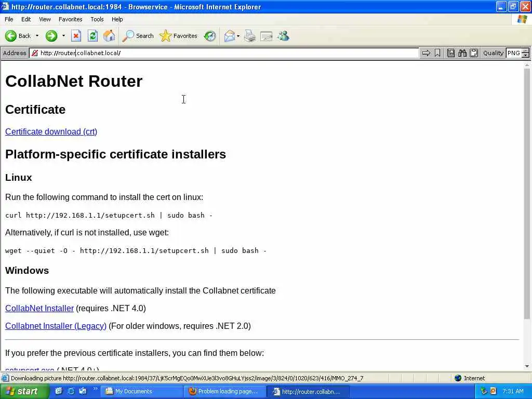Viewport: 532px width, 399px height.
Task: Click the Windows flag throbber logo
Action: click(x=522, y=19)
